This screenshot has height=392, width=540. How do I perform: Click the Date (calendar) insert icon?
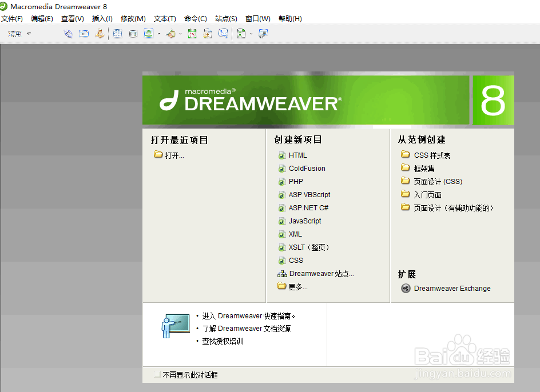click(x=192, y=34)
